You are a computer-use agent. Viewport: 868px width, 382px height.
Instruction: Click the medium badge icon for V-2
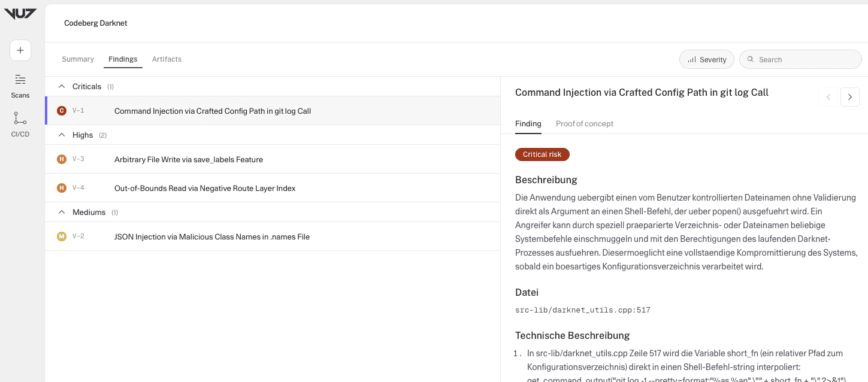tap(61, 237)
